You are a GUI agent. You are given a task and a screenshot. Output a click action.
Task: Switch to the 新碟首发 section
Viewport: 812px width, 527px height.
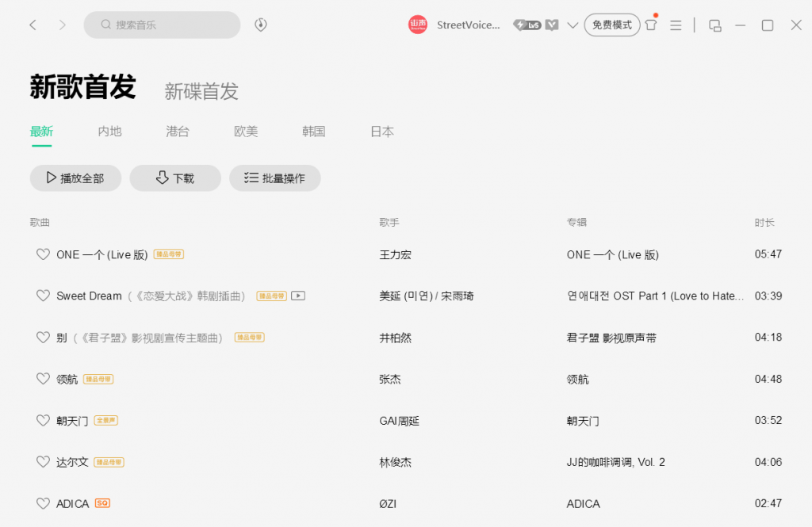(201, 91)
